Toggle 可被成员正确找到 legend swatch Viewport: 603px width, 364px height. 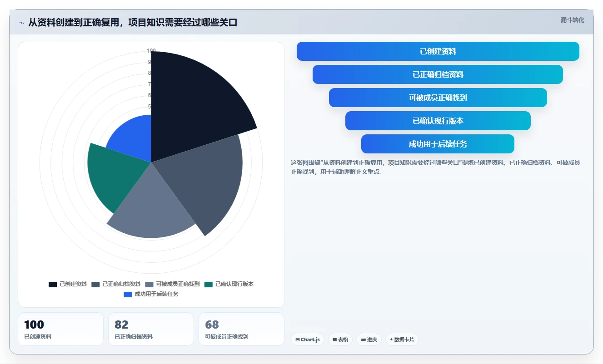pyautogui.click(x=149, y=284)
